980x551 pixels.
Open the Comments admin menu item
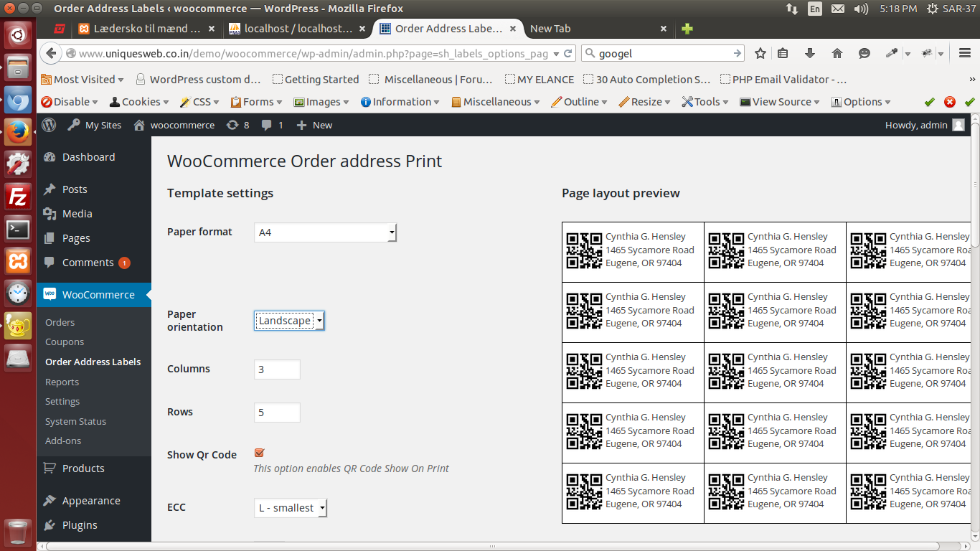(x=94, y=263)
